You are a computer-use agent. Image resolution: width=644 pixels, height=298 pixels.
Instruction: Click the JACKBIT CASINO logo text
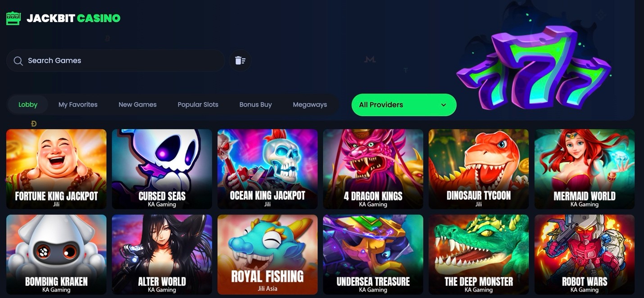pos(73,18)
